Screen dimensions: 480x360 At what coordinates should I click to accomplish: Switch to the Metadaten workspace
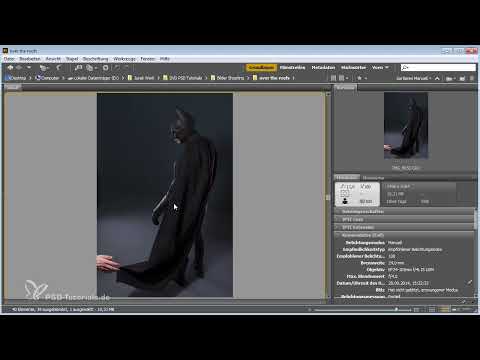pos(323,68)
